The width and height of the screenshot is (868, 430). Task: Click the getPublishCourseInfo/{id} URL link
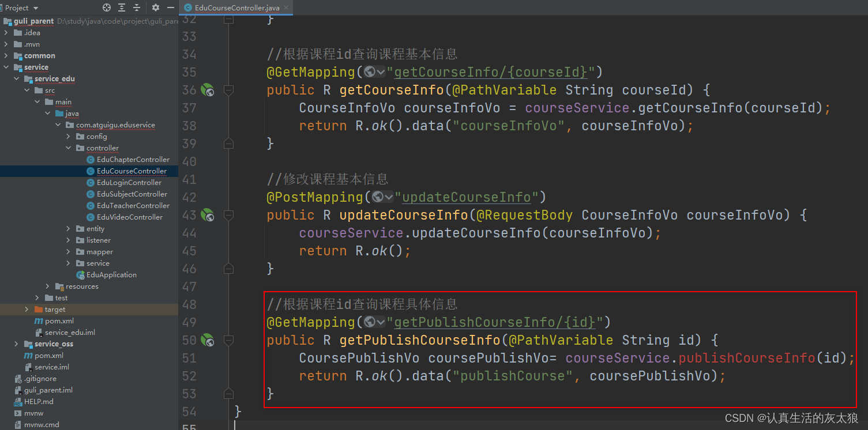tap(495, 322)
